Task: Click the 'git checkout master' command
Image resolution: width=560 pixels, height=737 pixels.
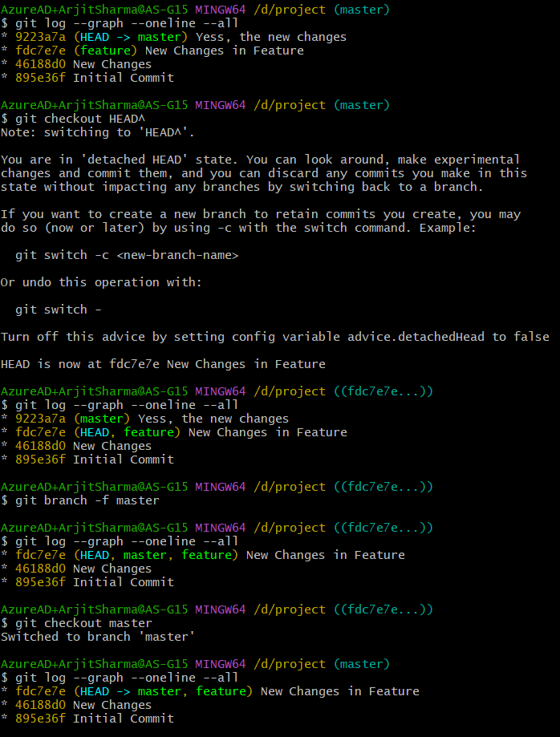Action: (83, 623)
